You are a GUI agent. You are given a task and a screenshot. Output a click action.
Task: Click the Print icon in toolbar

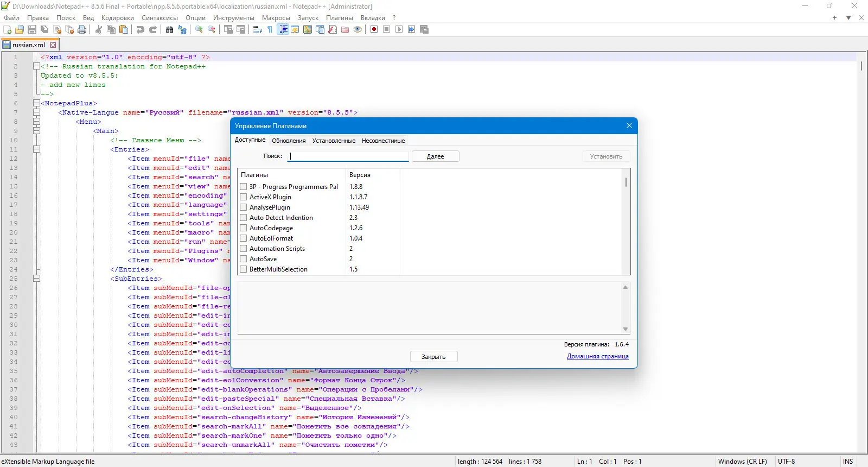82,29
